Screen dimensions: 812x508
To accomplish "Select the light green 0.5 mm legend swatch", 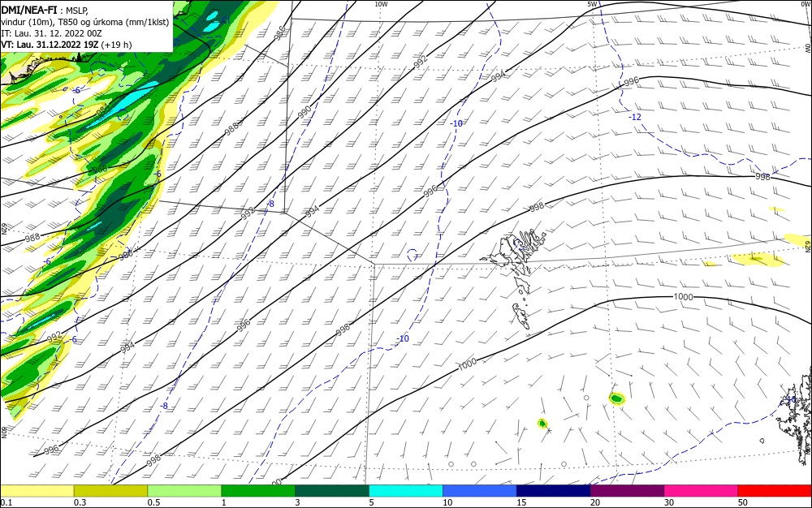I will pyautogui.click(x=184, y=491).
